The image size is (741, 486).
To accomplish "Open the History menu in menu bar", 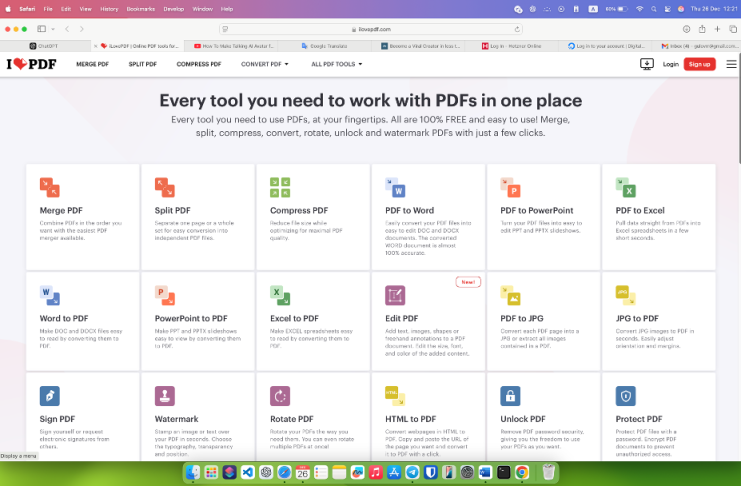I will (109, 9).
